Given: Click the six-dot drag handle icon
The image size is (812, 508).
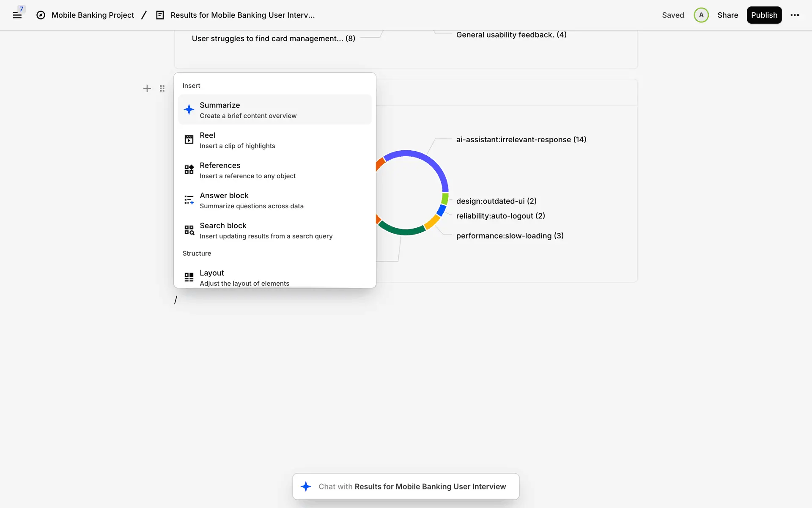Looking at the screenshot, I should [162, 88].
